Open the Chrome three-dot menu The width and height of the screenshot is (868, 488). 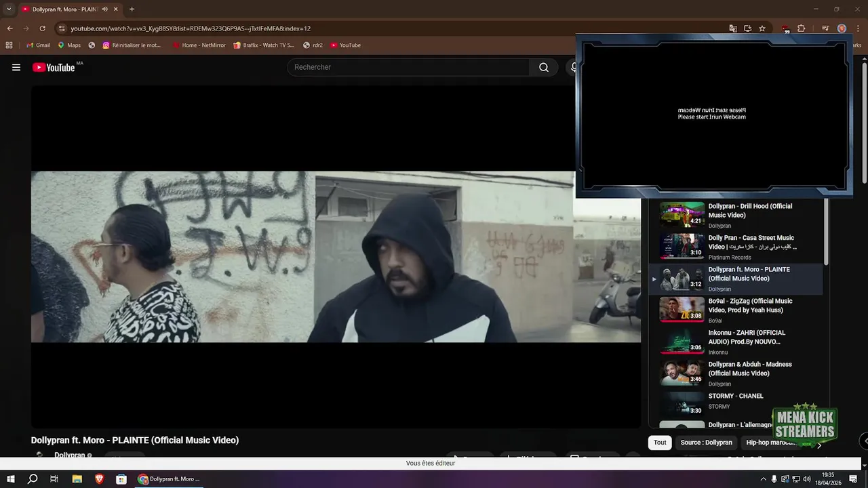pos(857,28)
